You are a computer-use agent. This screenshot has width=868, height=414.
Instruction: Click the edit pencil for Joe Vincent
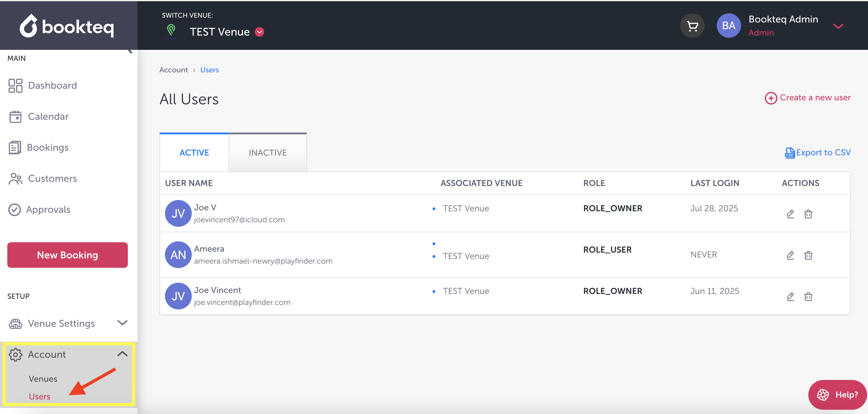(790, 297)
